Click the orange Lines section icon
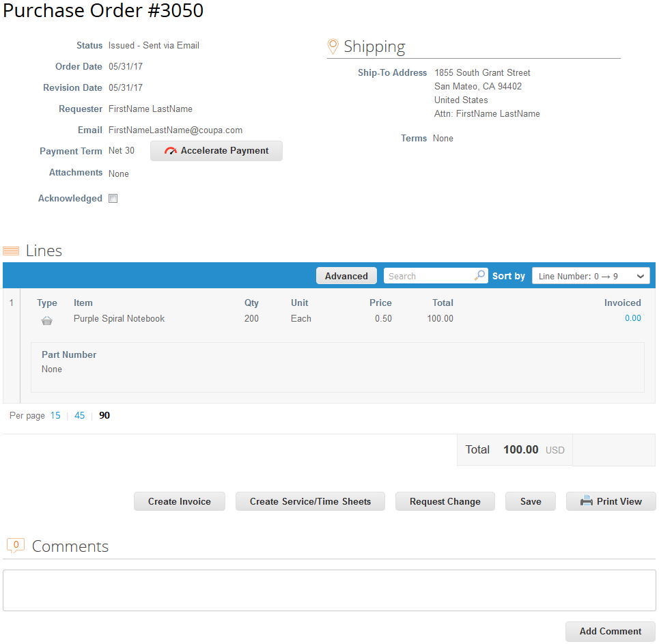 pyautogui.click(x=11, y=251)
